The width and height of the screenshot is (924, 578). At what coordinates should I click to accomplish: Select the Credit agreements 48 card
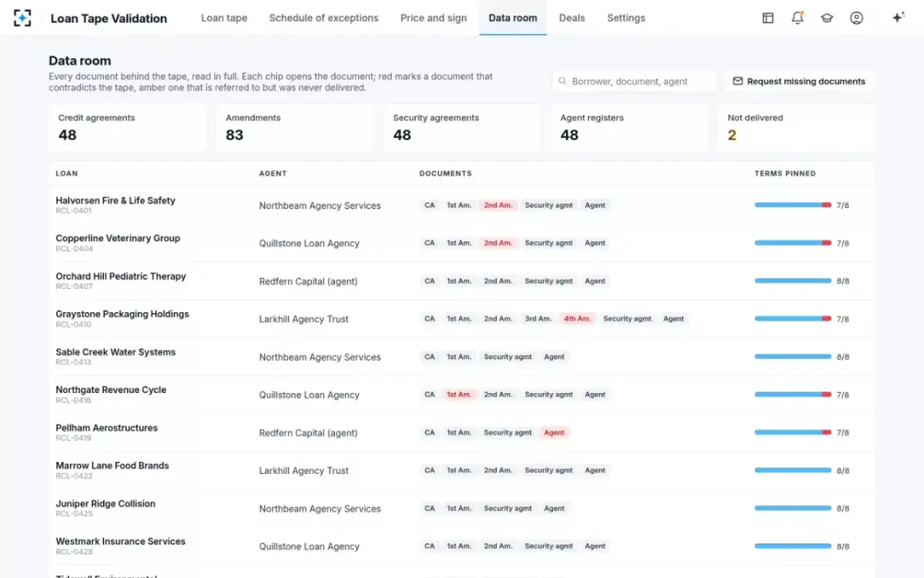click(128, 128)
